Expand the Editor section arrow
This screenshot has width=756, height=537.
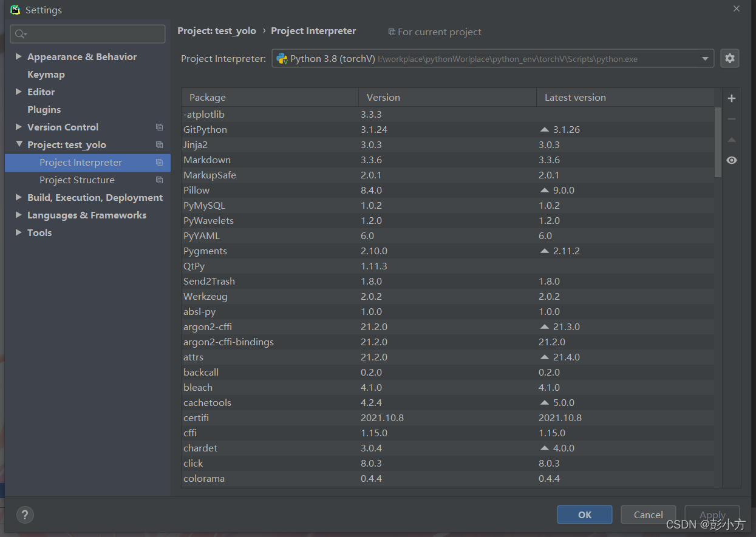[19, 92]
